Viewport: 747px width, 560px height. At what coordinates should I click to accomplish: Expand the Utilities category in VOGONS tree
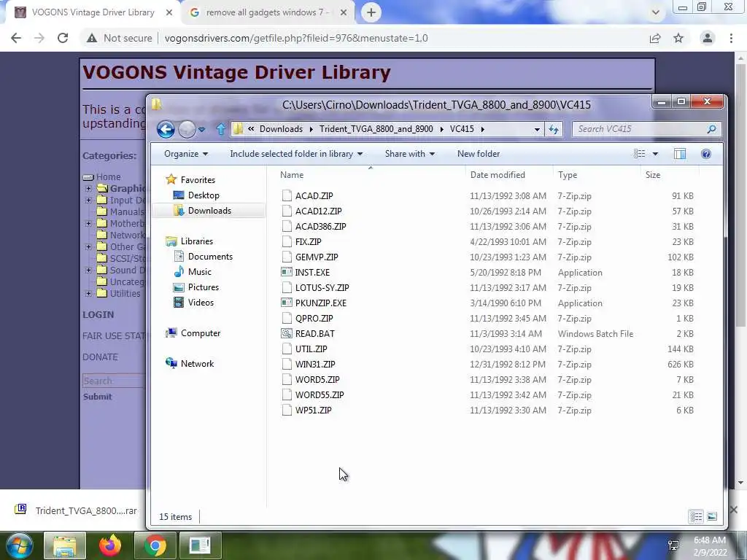(x=88, y=293)
